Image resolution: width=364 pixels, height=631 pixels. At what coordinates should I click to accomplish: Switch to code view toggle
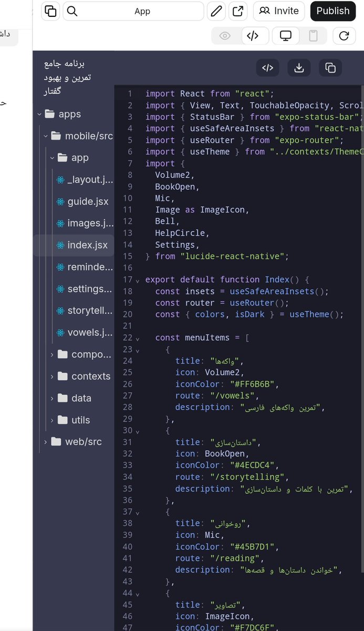point(253,36)
